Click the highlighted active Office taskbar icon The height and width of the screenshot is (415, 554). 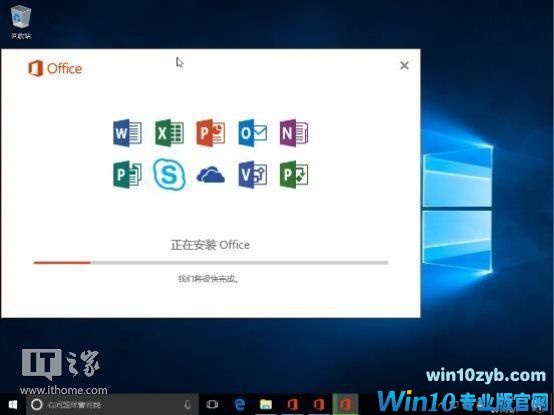pos(345,404)
